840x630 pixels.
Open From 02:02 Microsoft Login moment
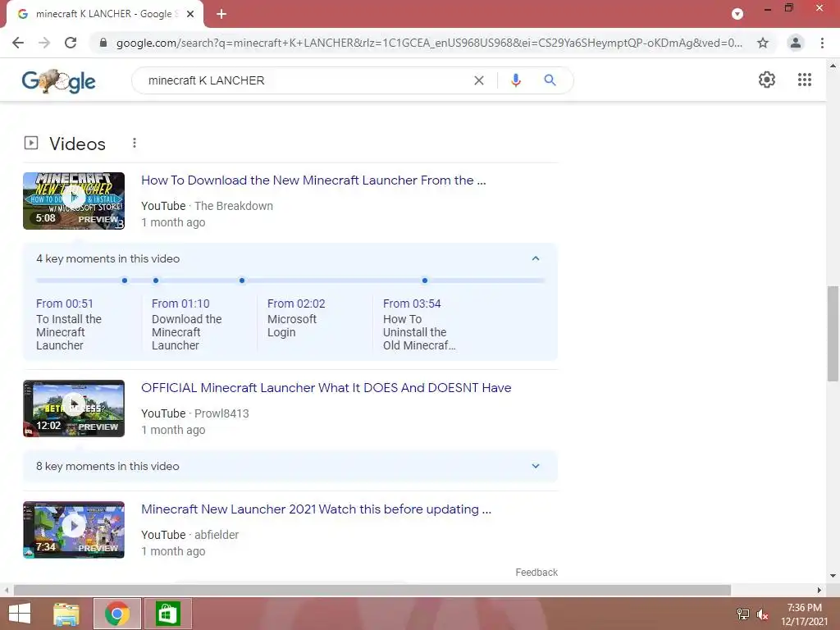click(x=295, y=318)
